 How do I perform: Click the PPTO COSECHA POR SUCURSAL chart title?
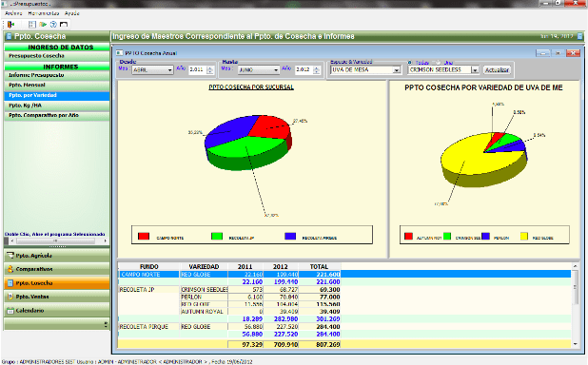pyautogui.click(x=251, y=86)
